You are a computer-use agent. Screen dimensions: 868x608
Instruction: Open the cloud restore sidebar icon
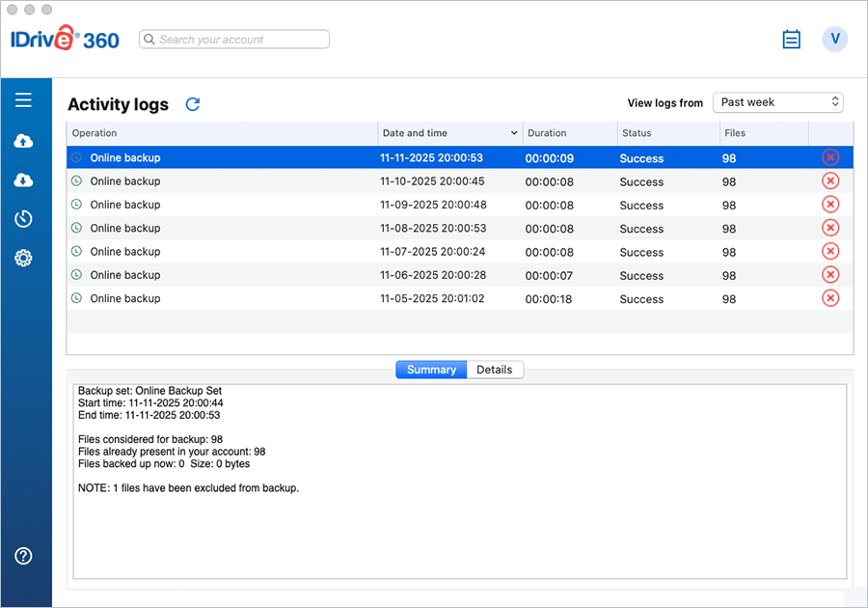tap(24, 180)
